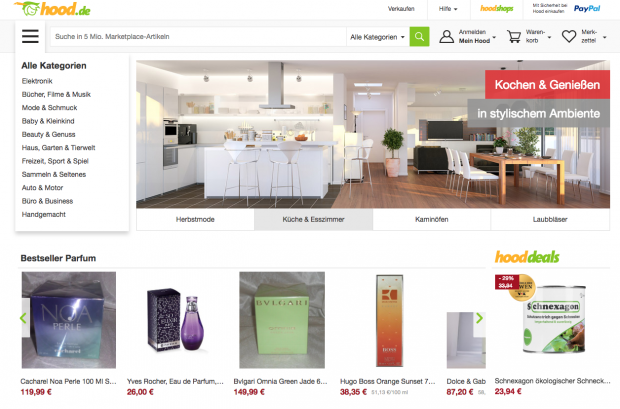Expand the Anmelden Mein Hood dropdown
The height and width of the screenshot is (409, 620).
click(x=477, y=37)
